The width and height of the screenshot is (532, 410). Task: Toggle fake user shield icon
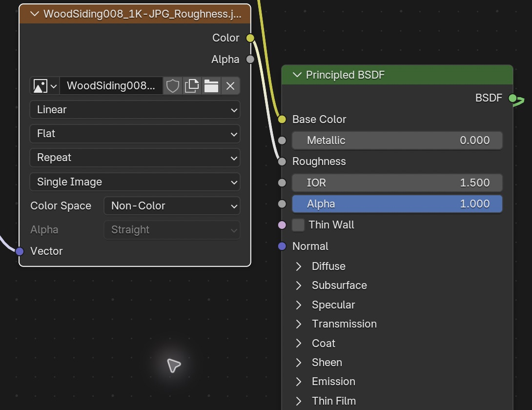click(172, 86)
